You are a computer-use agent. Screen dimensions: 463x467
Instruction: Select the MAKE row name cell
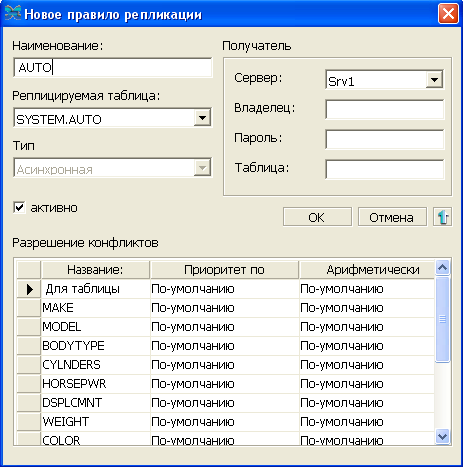[x=96, y=308]
